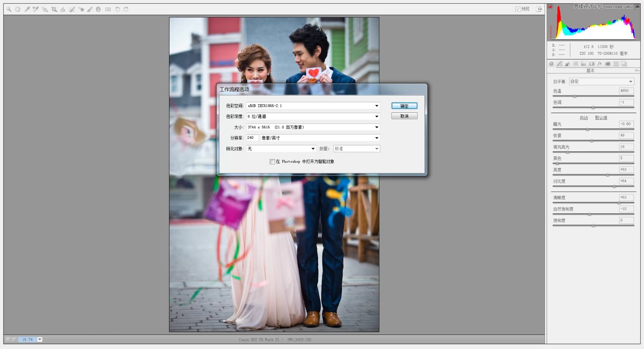This screenshot has height=349, width=644.
Task: Click the 分辨率 resolution input field
Action: 252,138
